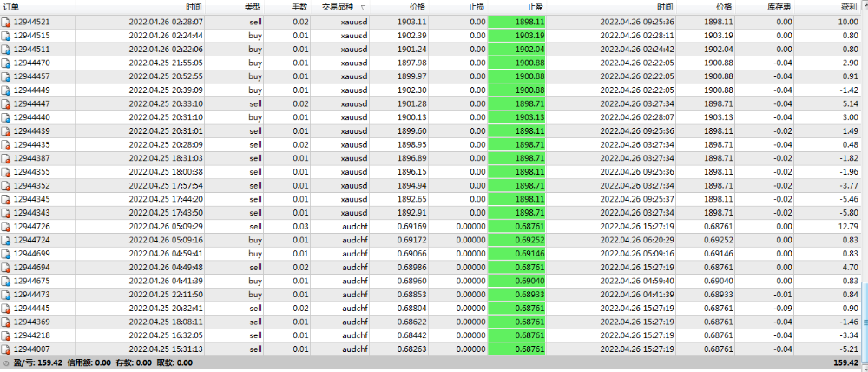The height and width of the screenshot is (372, 868).
Task: Select the icon beside order 12944355
Action: (x=5, y=172)
